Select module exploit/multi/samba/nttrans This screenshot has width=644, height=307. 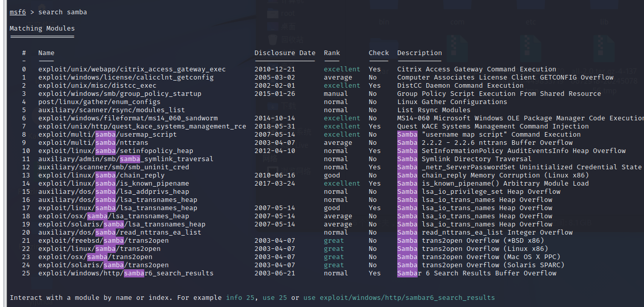(x=93, y=142)
